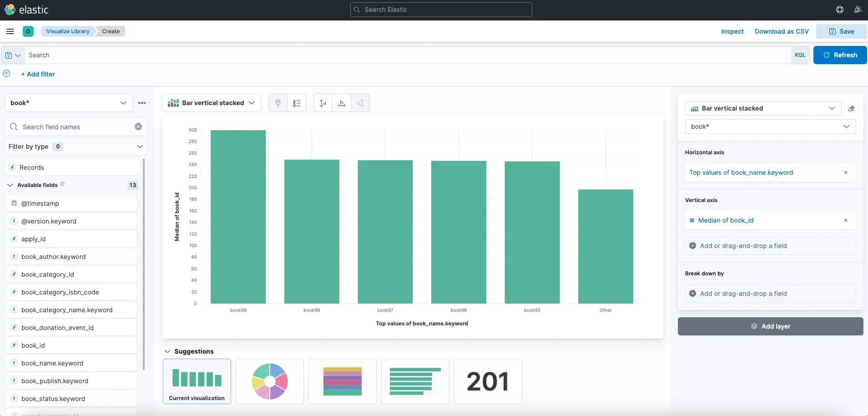Open saved query menu icon
The height and width of the screenshot is (416, 868).
[13, 55]
